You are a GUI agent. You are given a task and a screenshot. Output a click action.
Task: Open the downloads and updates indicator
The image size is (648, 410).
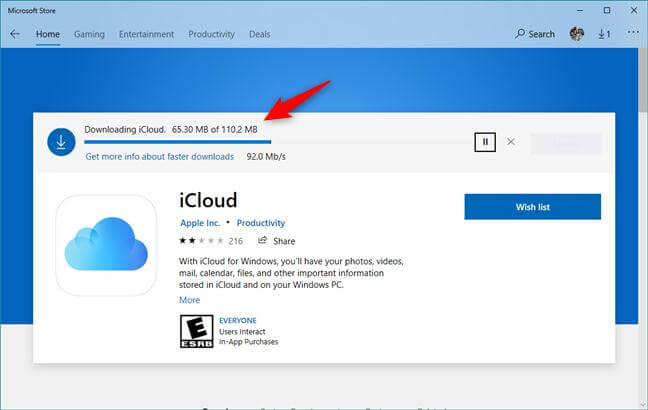tap(604, 34)
